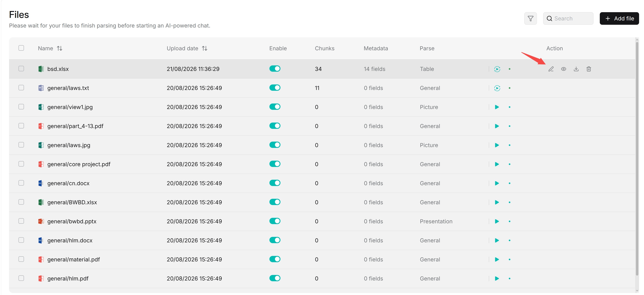This screenshot has height=295, width=644.
Task: Click the upload date 21/08/2026 11:36:29
Action: (193, 69)
